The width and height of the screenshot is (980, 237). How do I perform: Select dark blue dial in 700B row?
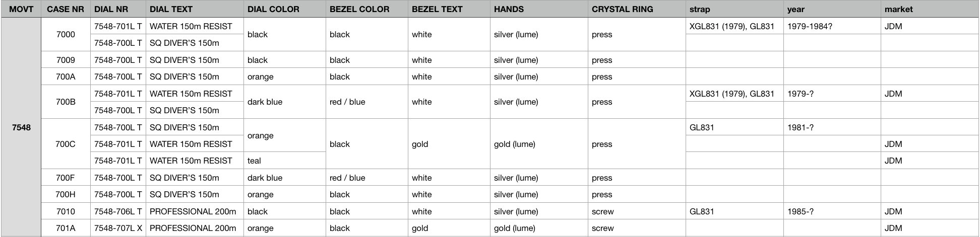tap(285, 102)
